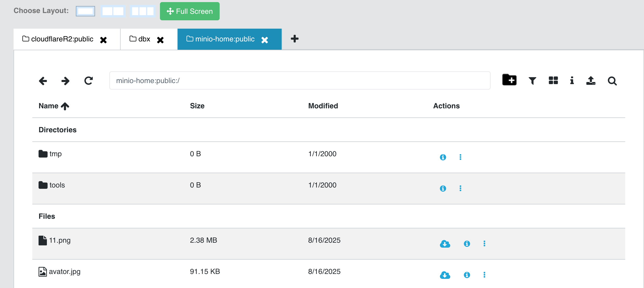Open more options menu for avator.jpg

[484, 275]
